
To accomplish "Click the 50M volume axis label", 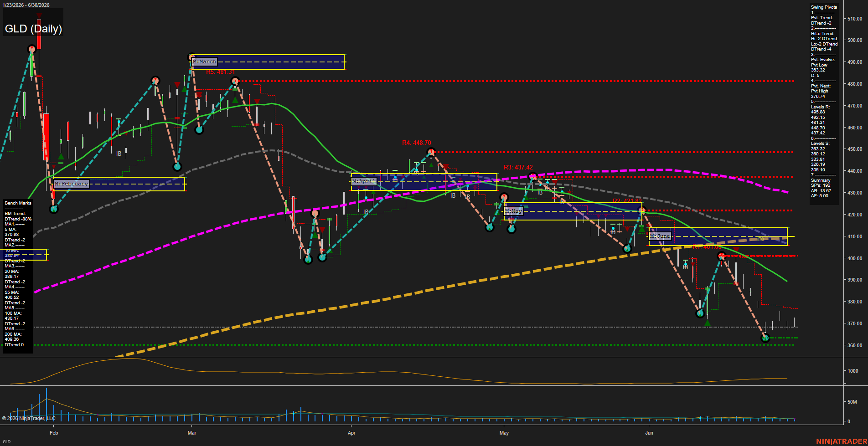I will tap(852, 402).
